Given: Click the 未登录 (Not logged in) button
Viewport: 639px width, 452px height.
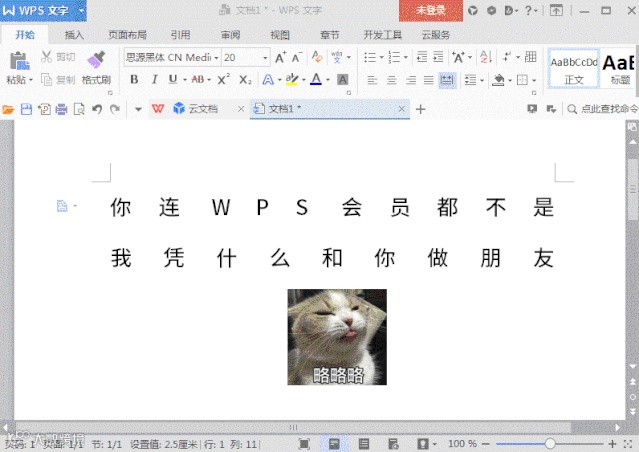Looking at the screenshot, I should 431,11.
